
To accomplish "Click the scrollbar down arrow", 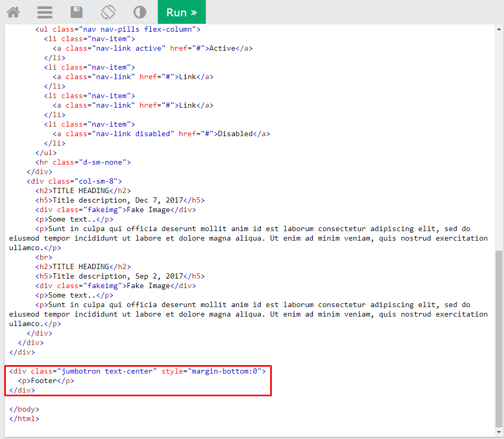I will pyautogui.click(x=499, y=432).
